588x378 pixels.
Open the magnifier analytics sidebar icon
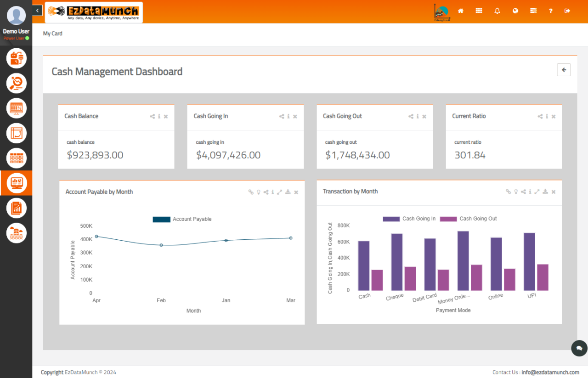coord(17,83)
